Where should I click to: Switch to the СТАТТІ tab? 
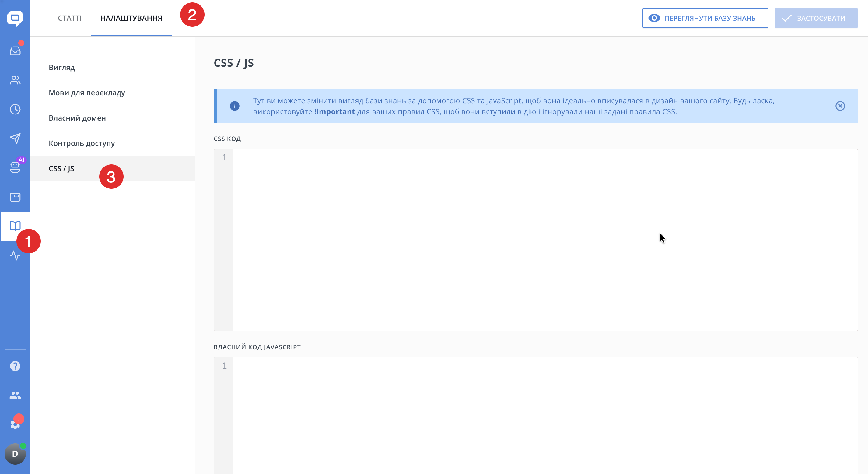(70, 18)
